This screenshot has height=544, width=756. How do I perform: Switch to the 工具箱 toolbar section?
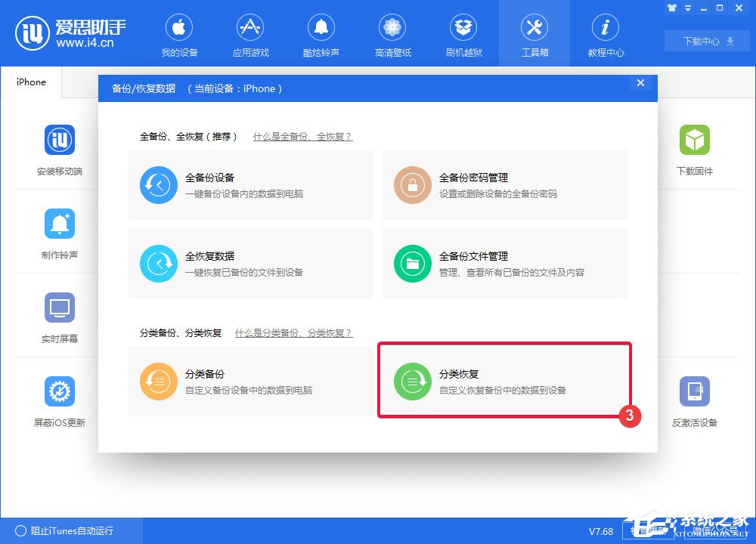534,34
